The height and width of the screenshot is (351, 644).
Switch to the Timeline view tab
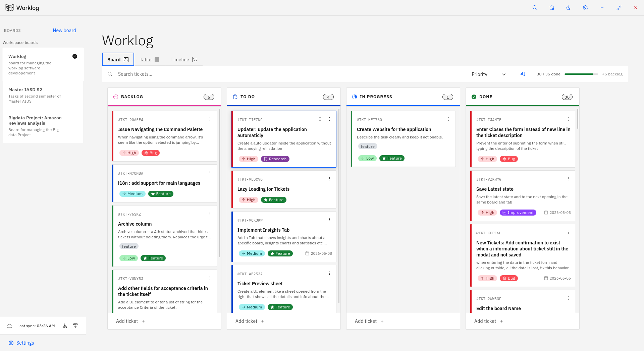[183, 60]
